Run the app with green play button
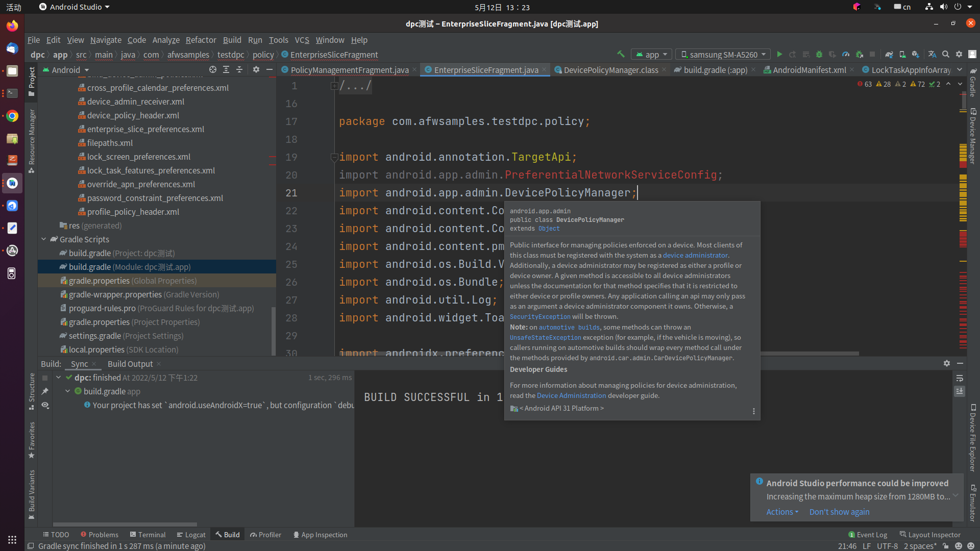The image size is (980, 551). click(x=779, y=54)
